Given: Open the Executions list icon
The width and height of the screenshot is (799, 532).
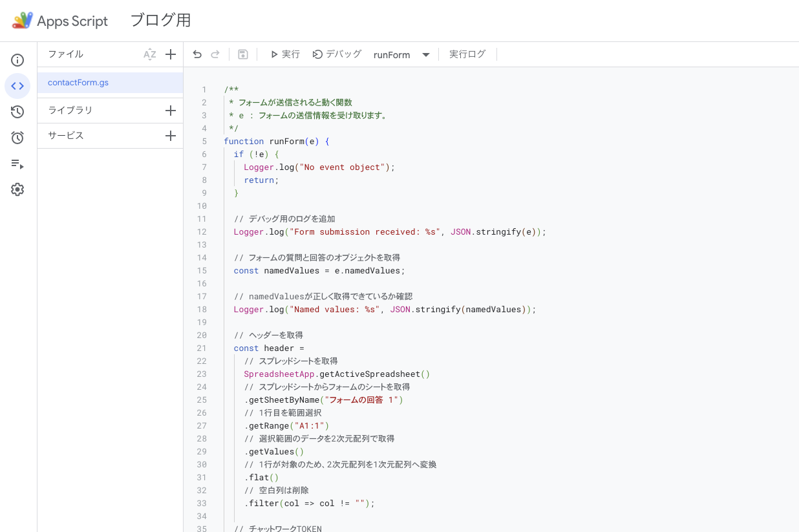Looking at the screenshot, I should point(17,164).
